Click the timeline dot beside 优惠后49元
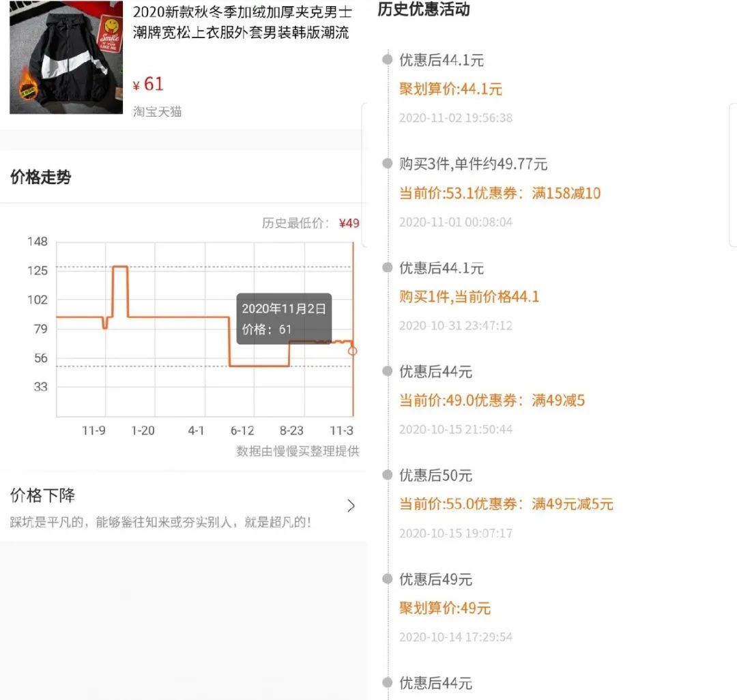This screenshot has height=700, width=737. tap(388, 579)
